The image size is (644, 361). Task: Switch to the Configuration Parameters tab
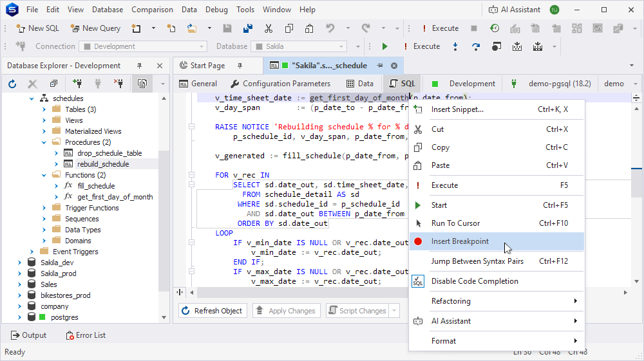click(x=281, y=84)
